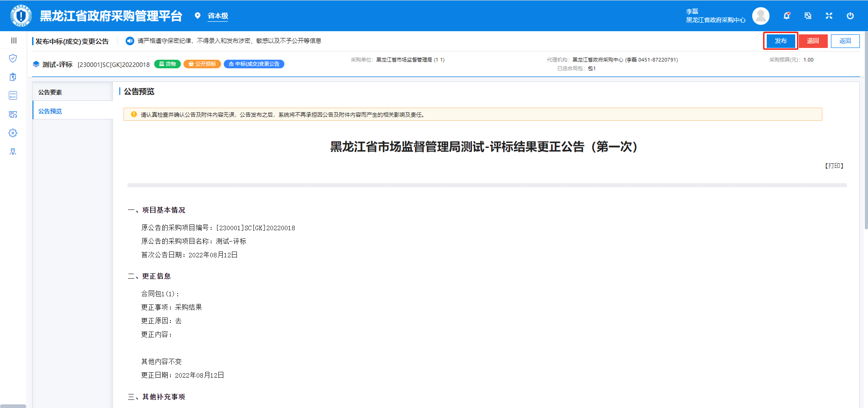Viewport: 868px width, 408px height.
Task: Open the clipboard sidebar icon
Action: pyautogui.click(x=13, y=77)
